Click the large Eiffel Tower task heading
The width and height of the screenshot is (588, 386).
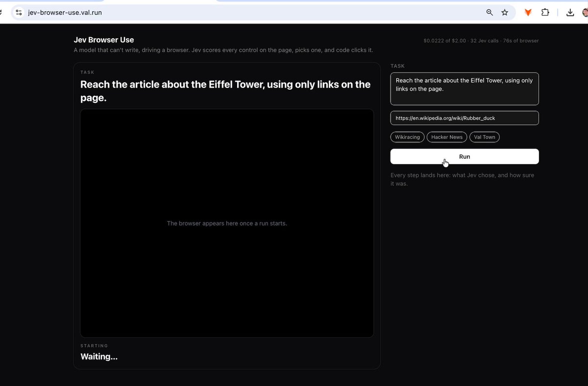(225, 91)
